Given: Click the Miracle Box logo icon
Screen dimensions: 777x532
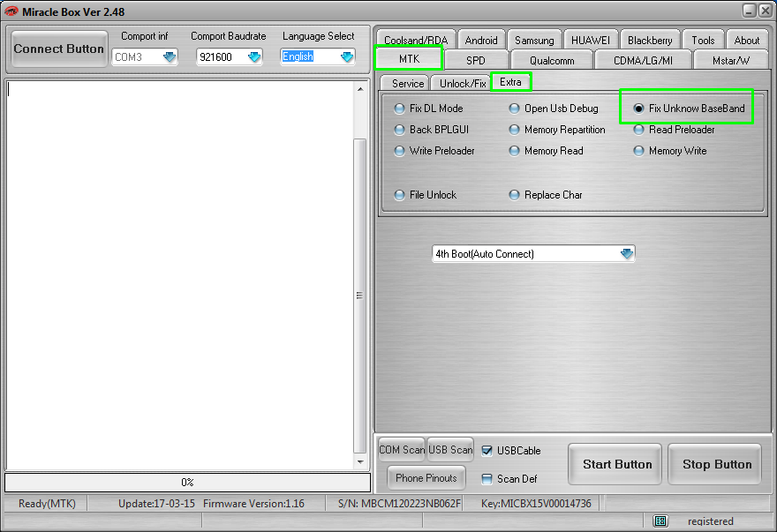Looking at the screenshot, I should 11,11.
